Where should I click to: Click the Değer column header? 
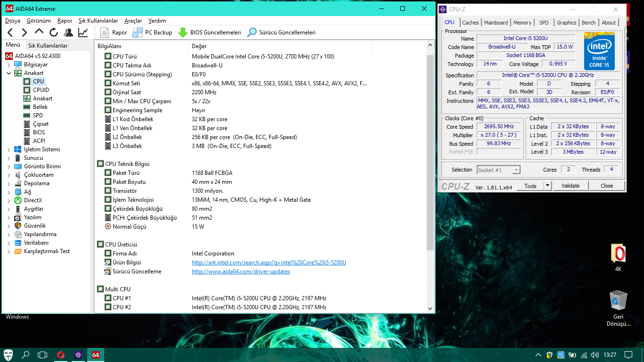point(281,46)
